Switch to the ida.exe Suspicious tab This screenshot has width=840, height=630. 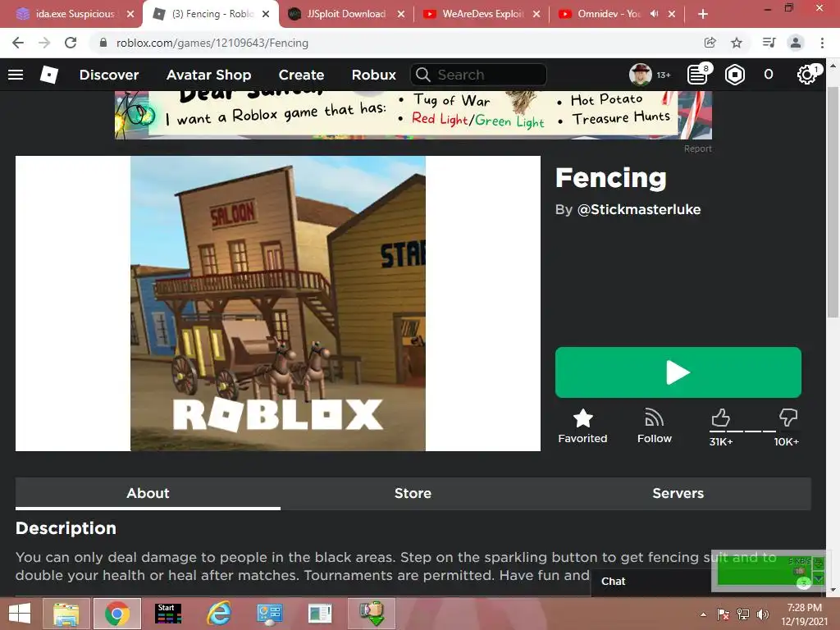click(x=75, y=14)
